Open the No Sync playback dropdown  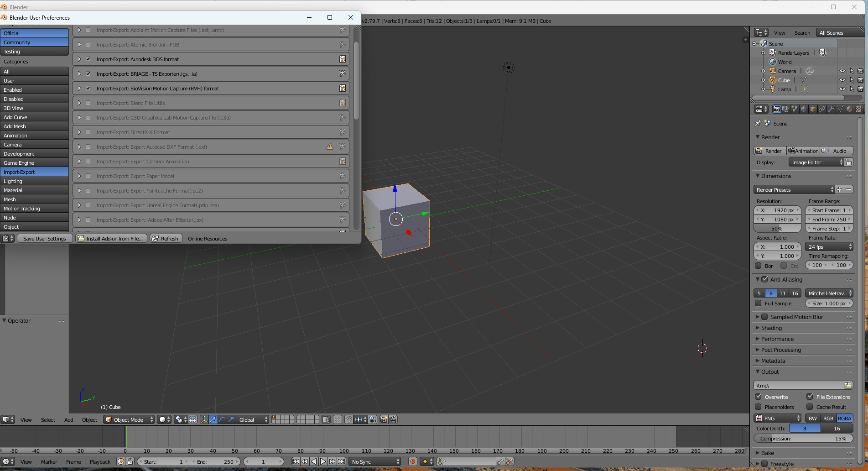tap(375, 461)
